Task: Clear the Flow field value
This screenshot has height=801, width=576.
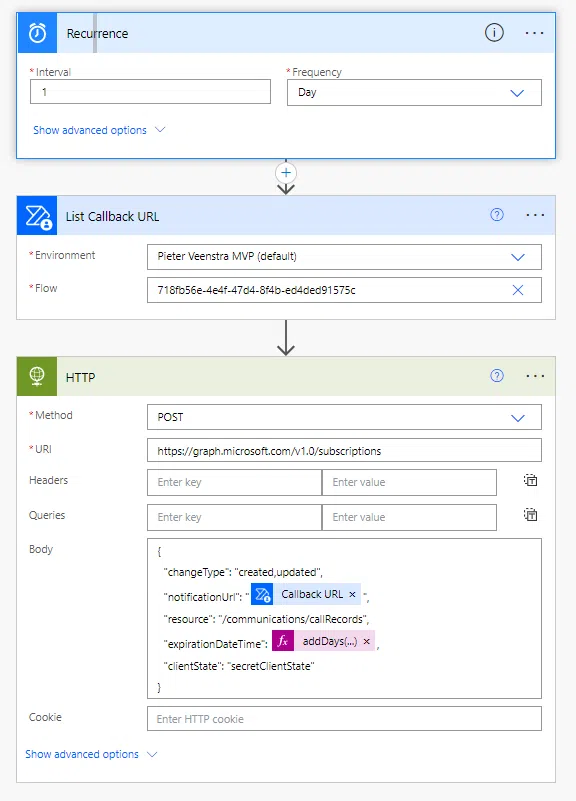Action: point(518,290)
